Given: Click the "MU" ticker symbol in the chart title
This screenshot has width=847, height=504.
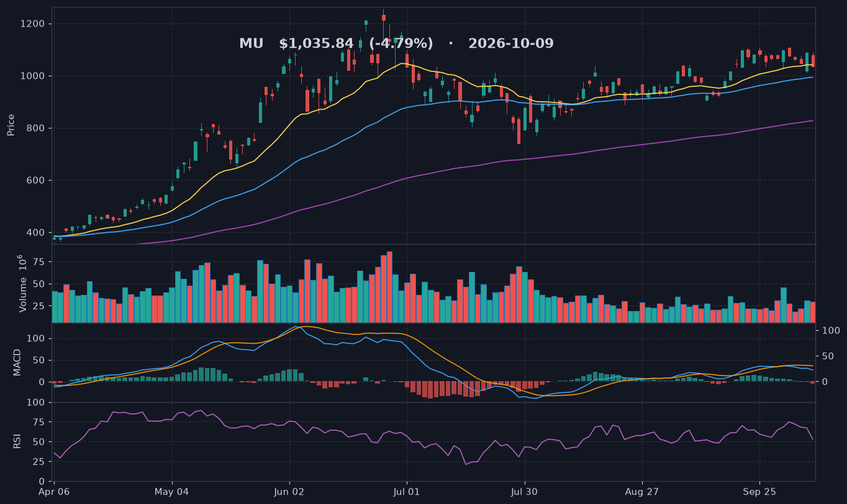Looking at the screenshot, I should pos(251,44).
